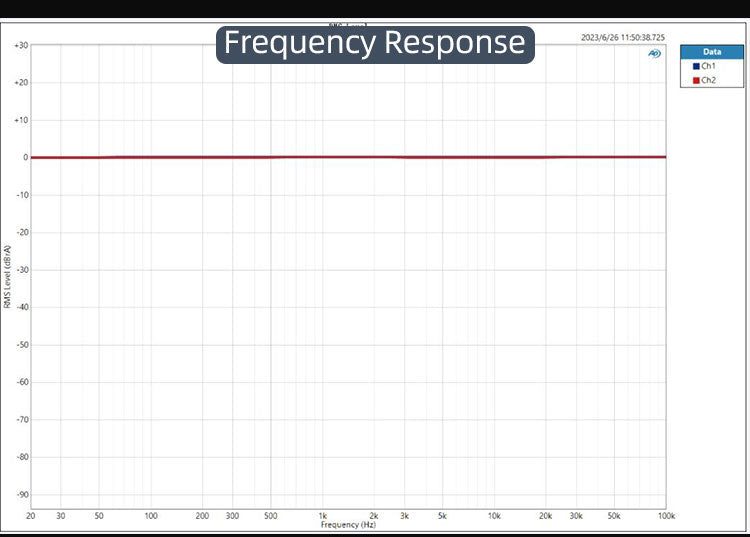This screenshot has width=750, height=537.
Task: Click the 100k x-axis tick label
Action: click(x=666, y=516)
